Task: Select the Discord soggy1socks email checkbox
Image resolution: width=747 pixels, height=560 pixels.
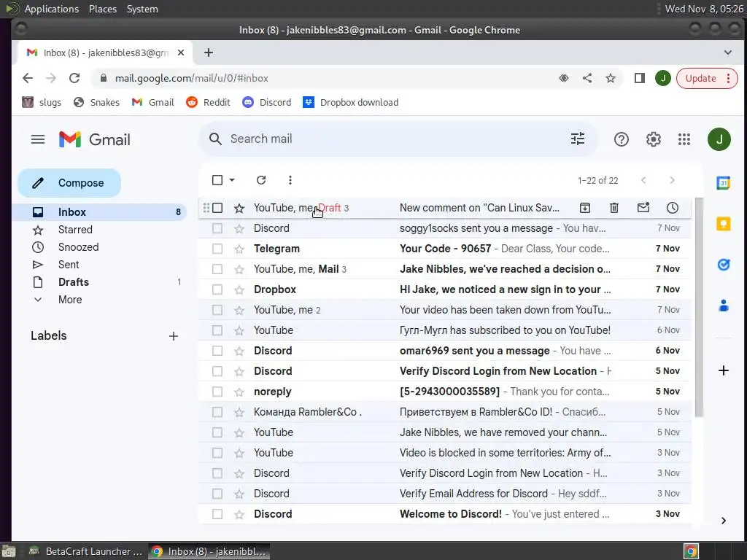Action: [x=217, y=228]
